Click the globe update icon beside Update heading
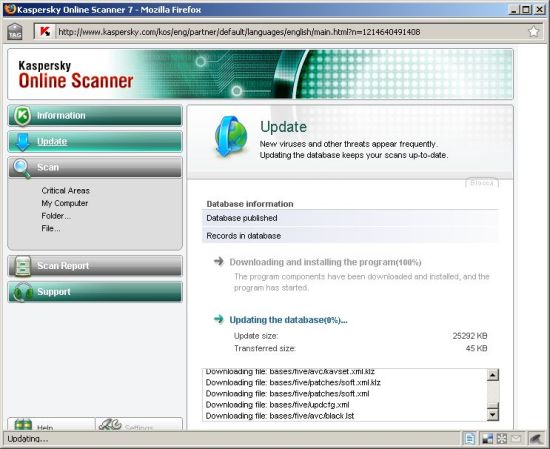The image size is (550, 449). tap(230, 136)
